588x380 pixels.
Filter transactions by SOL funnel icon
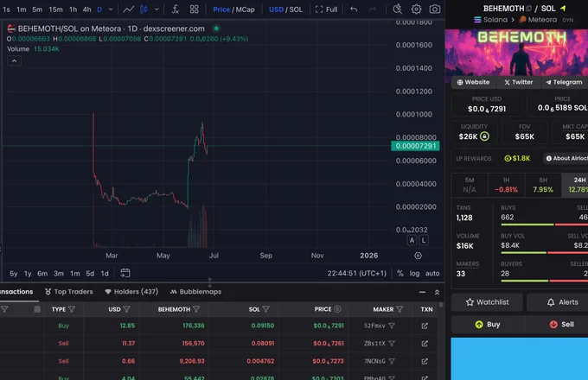pyautogui.click(x=265, y=309)
